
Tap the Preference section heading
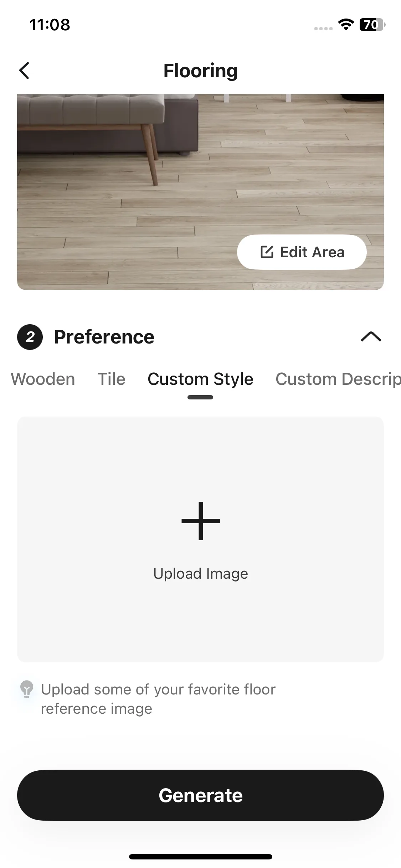tap(104, 337)
